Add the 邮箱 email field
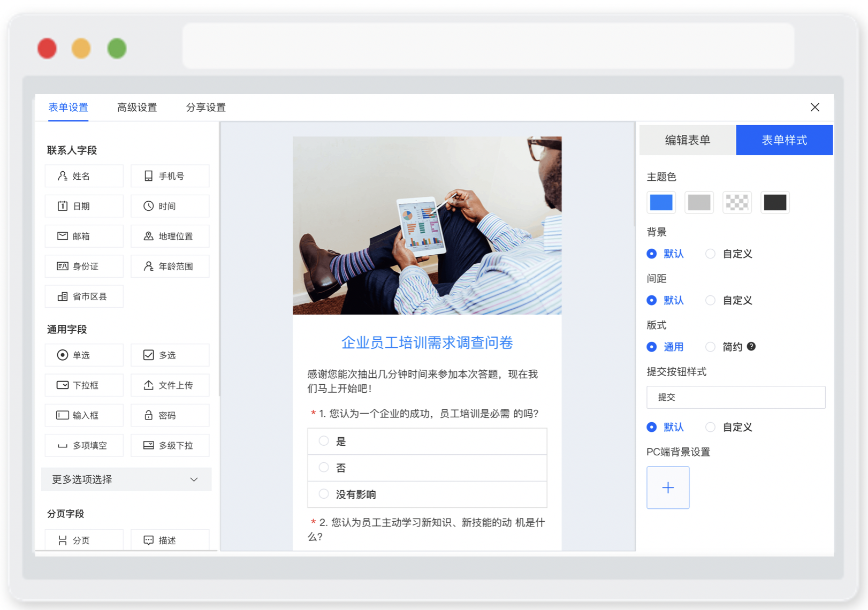868x610 pixels. (84, 236)
